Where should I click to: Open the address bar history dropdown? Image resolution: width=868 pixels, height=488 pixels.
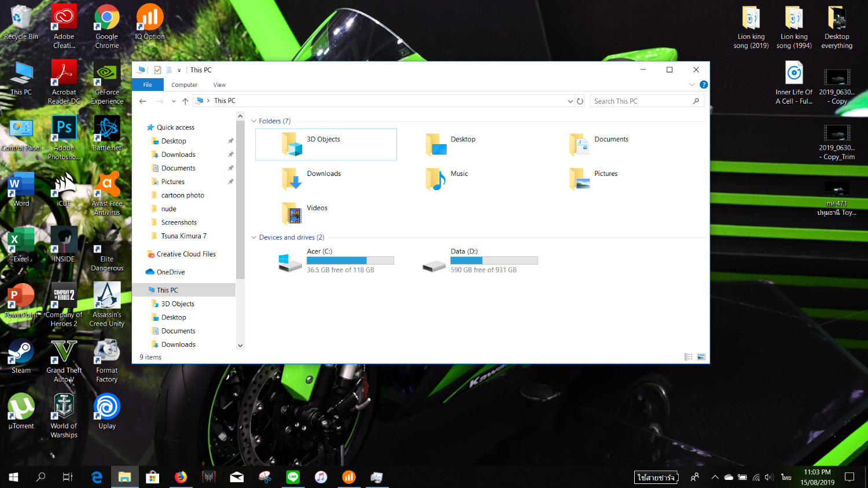(x=570, y=101)
